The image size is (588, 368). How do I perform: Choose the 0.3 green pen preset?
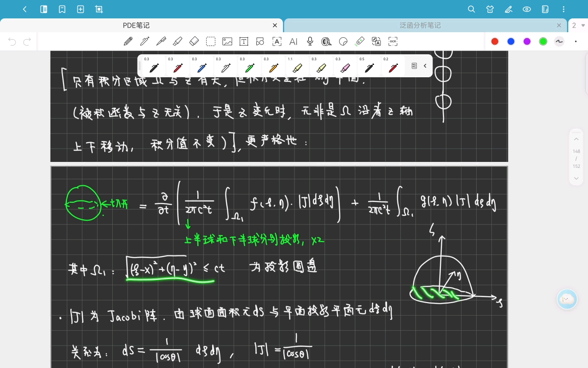coord(249,66)
